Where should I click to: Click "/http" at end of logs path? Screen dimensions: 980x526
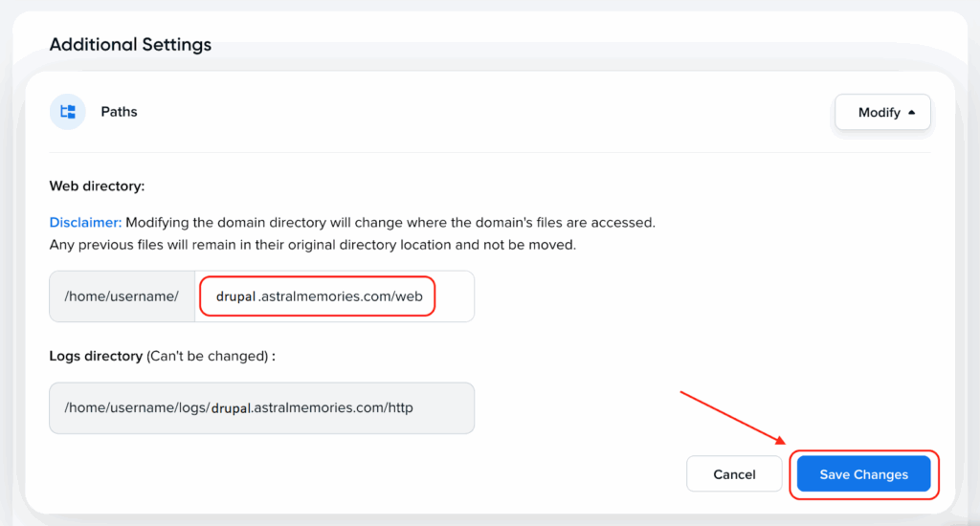(398, 408)
